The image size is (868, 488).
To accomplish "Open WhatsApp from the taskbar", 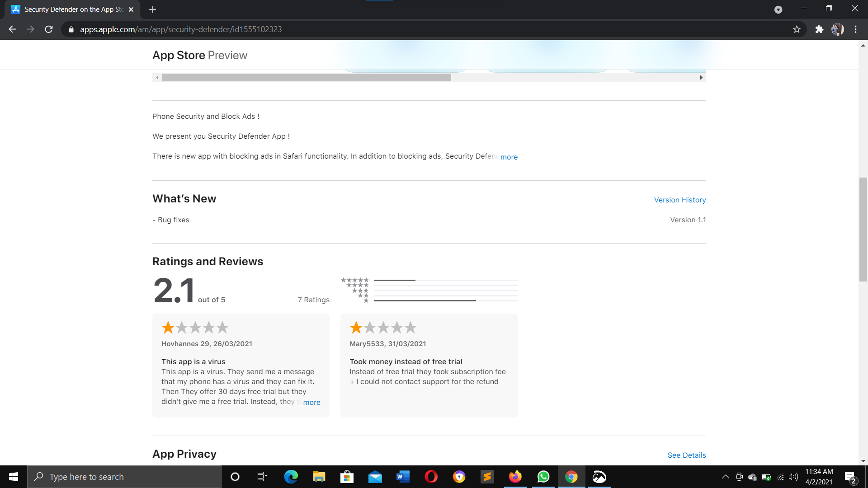I will [x=543, y=477].
